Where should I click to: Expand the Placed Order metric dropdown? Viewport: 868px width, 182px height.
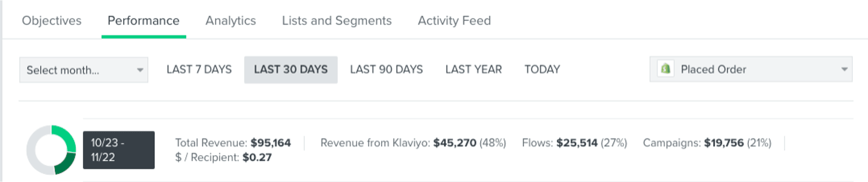coord(751,69)
